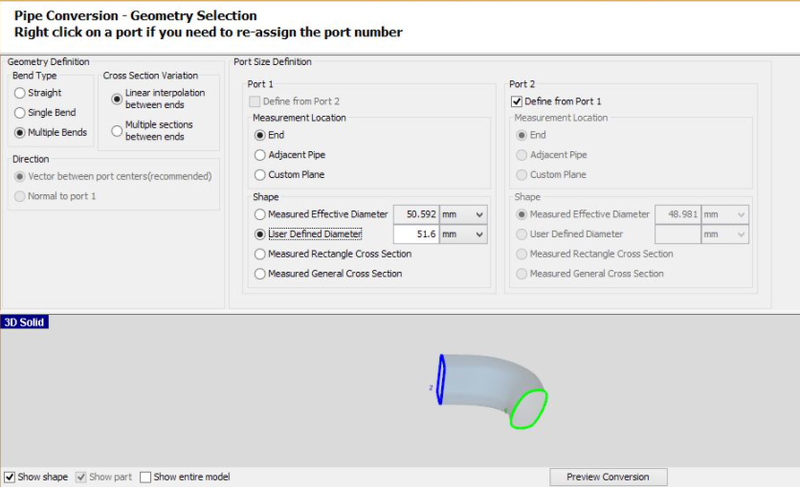This screenshot has height=489, width=800.
Task: Select Vector between port centers direction
Action: (20, 177)
